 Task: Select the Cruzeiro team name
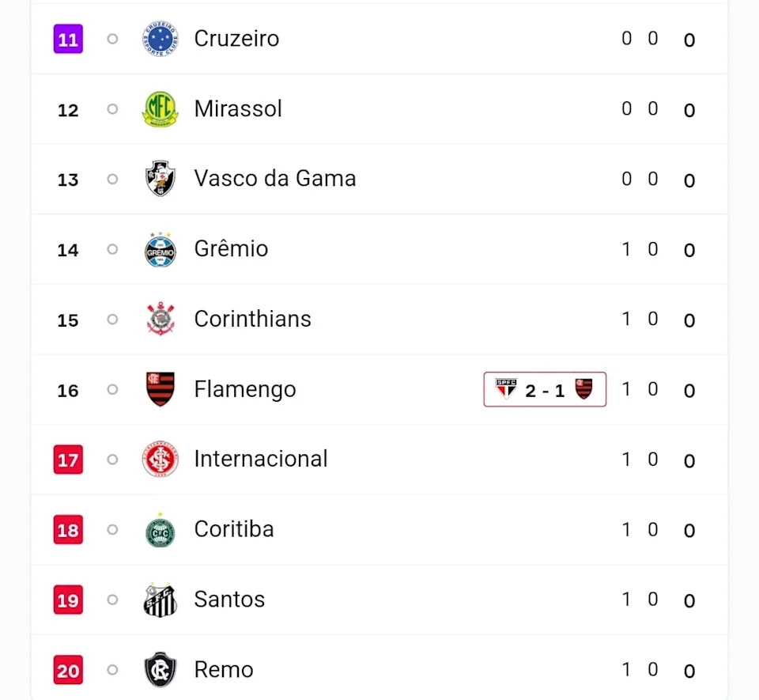(236, 39)
